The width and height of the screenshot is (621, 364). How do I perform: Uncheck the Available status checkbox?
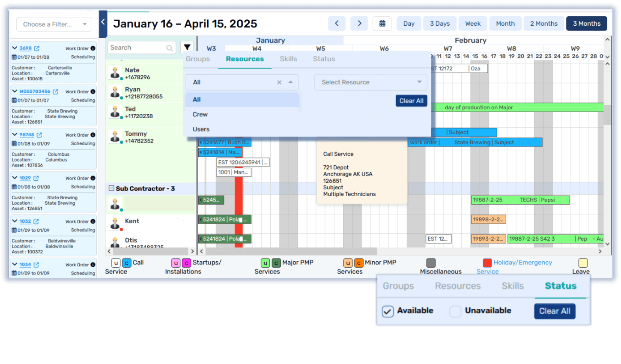(x=388, y=311)
